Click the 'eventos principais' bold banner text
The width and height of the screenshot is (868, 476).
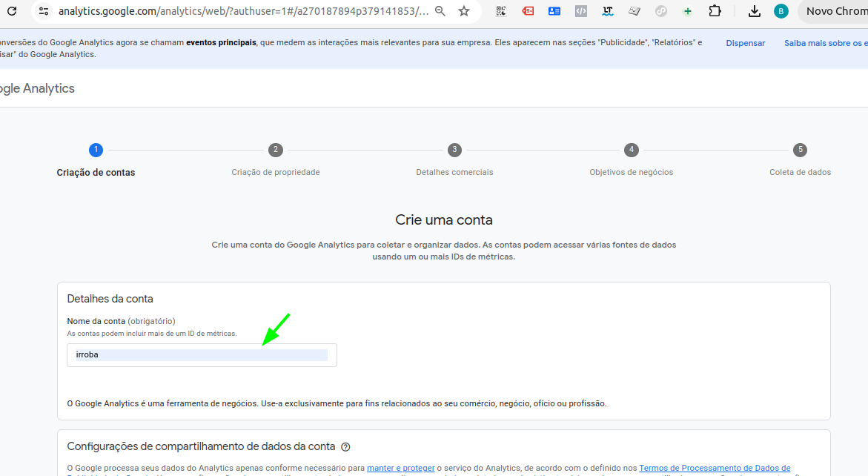222,42
